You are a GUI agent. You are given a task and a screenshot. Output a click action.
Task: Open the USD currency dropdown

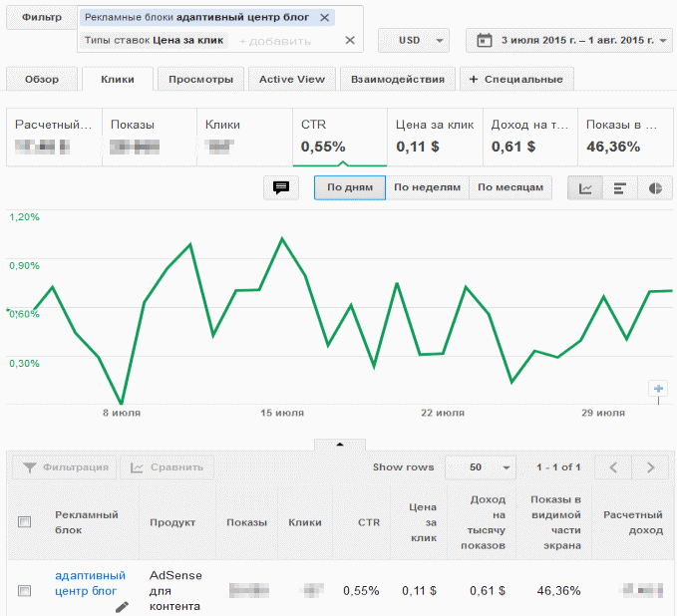[x=413, y=41]
